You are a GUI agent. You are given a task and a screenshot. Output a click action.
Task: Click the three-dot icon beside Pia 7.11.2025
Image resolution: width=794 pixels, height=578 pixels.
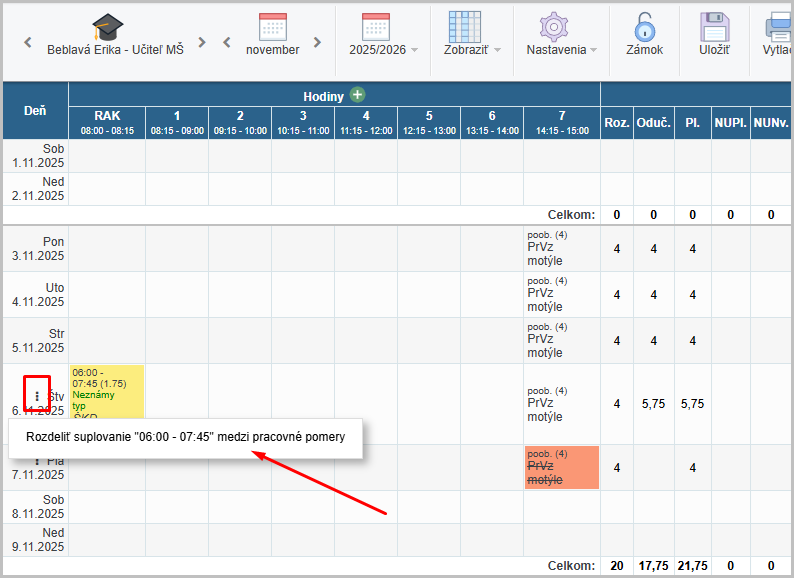coord(37,461)
